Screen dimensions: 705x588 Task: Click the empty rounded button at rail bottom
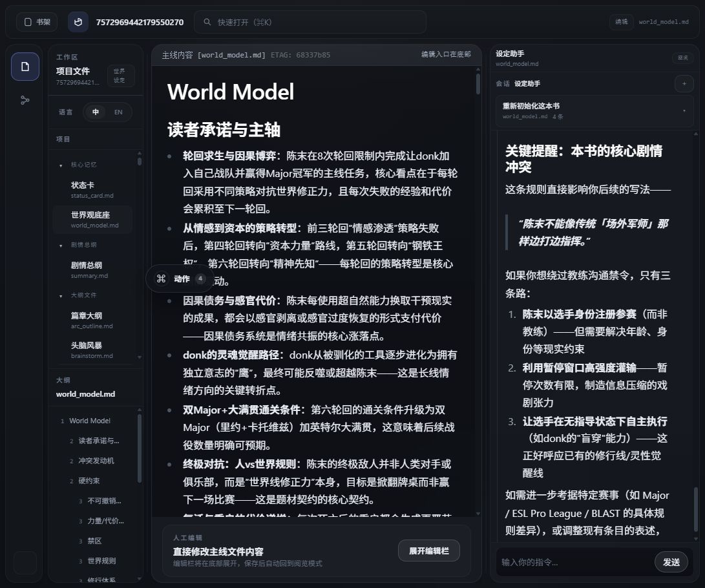tap(25, 562)
